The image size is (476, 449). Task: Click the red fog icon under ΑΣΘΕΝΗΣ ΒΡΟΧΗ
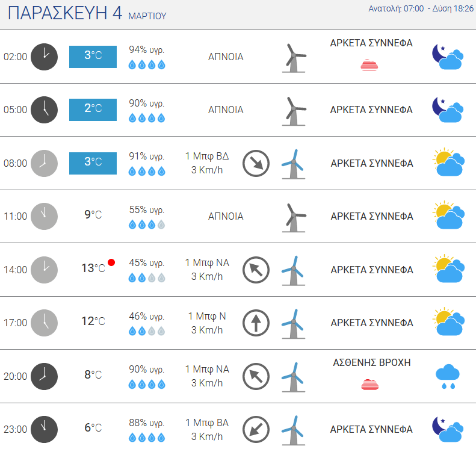[x=369, y=385]
